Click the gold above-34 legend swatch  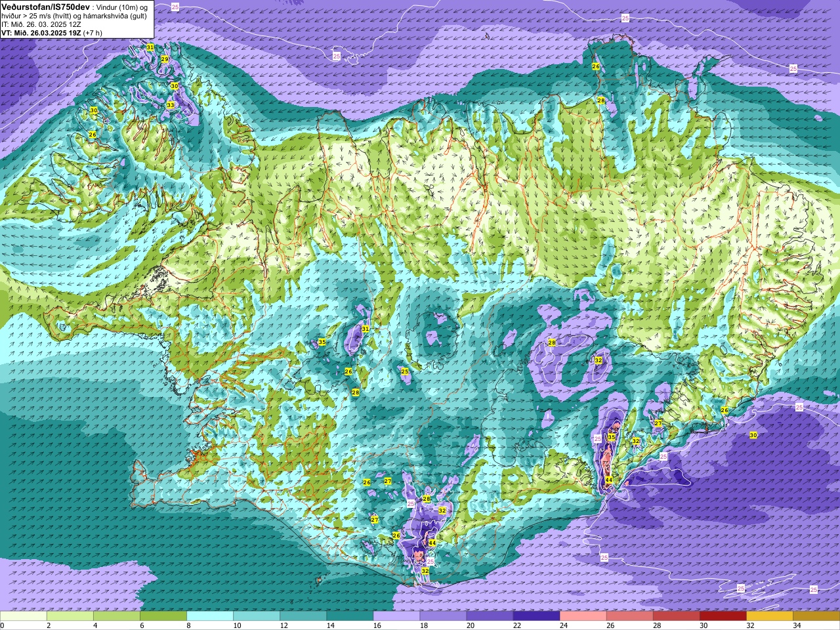point(816,616)
